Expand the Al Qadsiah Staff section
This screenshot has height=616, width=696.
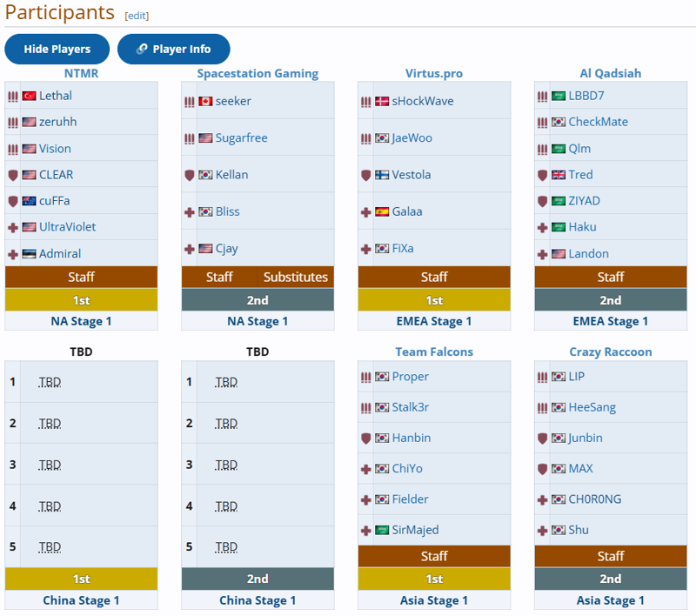(611, 277)
